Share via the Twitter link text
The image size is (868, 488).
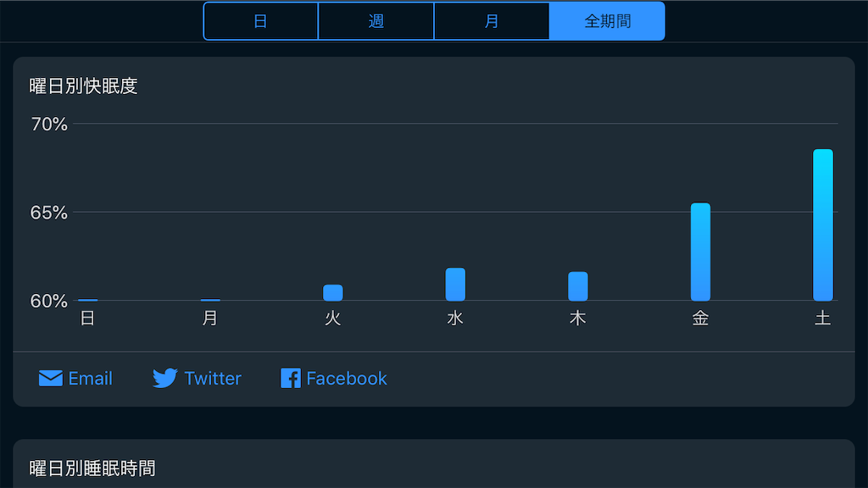(213, 379)
